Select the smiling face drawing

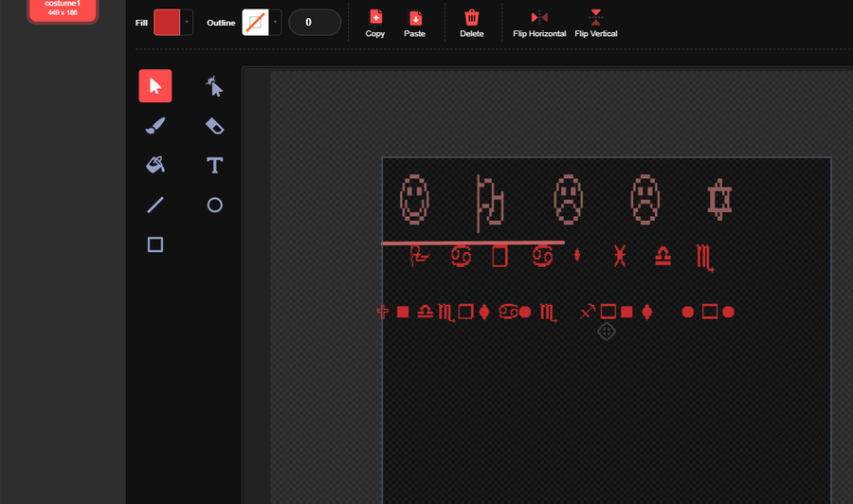coord(414,200)
